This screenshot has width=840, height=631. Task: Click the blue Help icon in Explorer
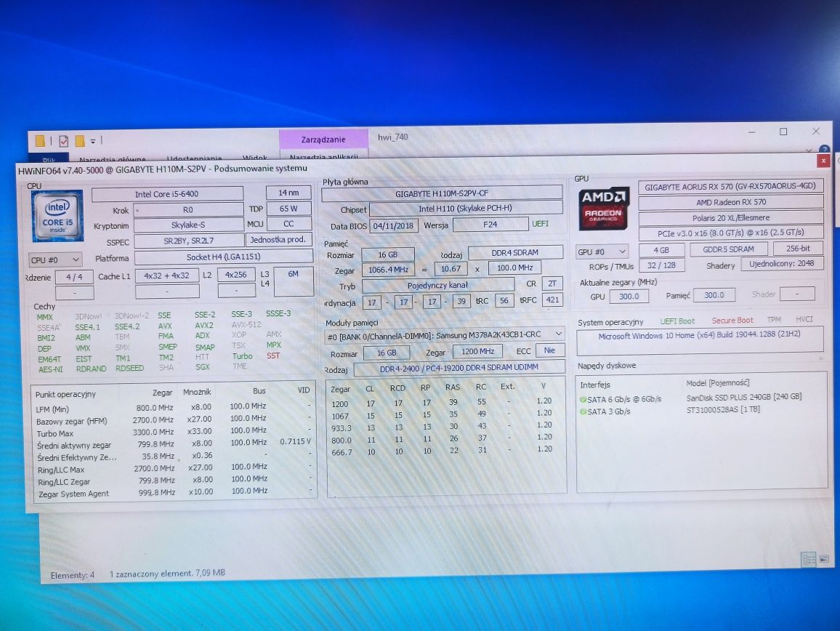825,149
